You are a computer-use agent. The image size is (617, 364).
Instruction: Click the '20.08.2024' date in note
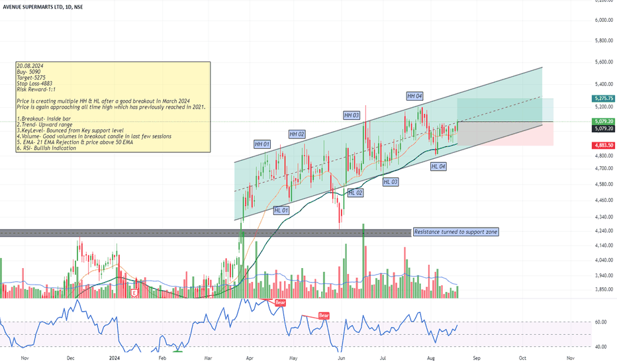[30, 66]
